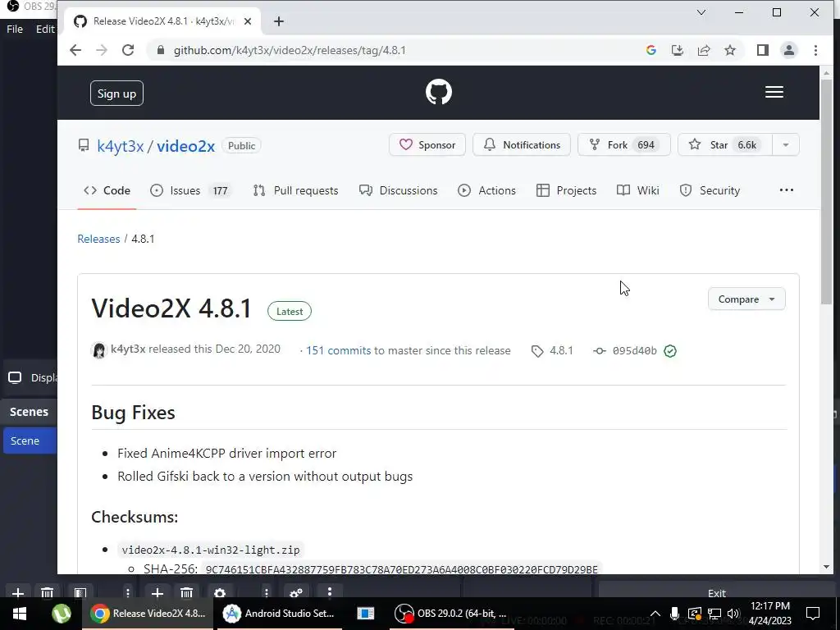Click the verified commit checkmark icon
840x630 pixels.
(669, 351)
